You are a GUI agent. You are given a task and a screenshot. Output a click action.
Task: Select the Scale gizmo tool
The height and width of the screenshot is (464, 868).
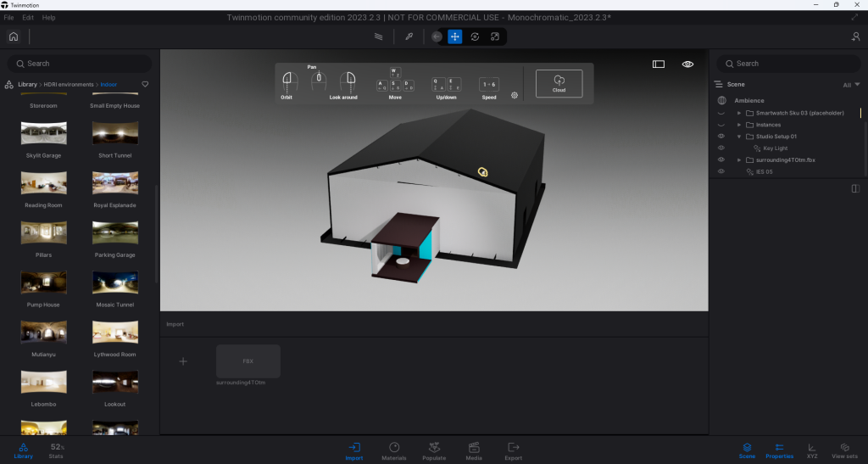pyautogui.click(x=495, y=36)
